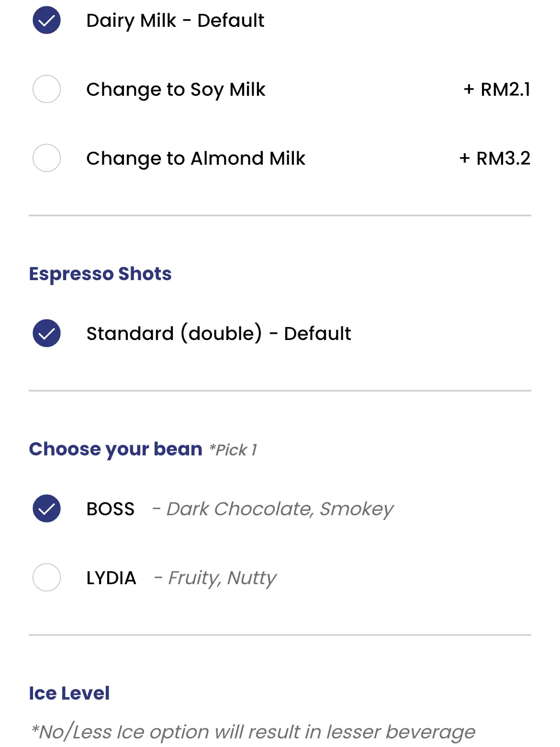Click the + RM2.1 soy milk price
Image resolution: width=560 pixels, height=747 pixels.
[497, 90]
